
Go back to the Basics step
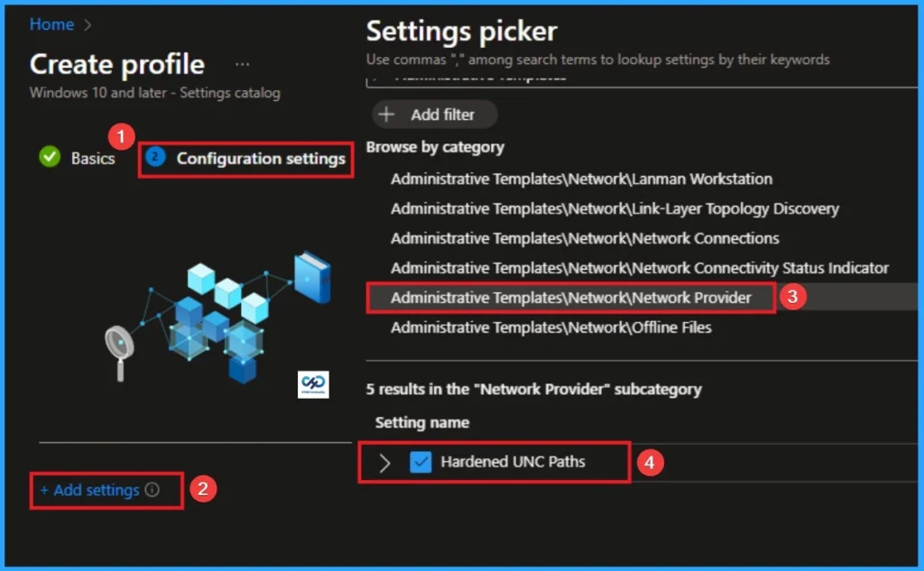click(93, 158)
